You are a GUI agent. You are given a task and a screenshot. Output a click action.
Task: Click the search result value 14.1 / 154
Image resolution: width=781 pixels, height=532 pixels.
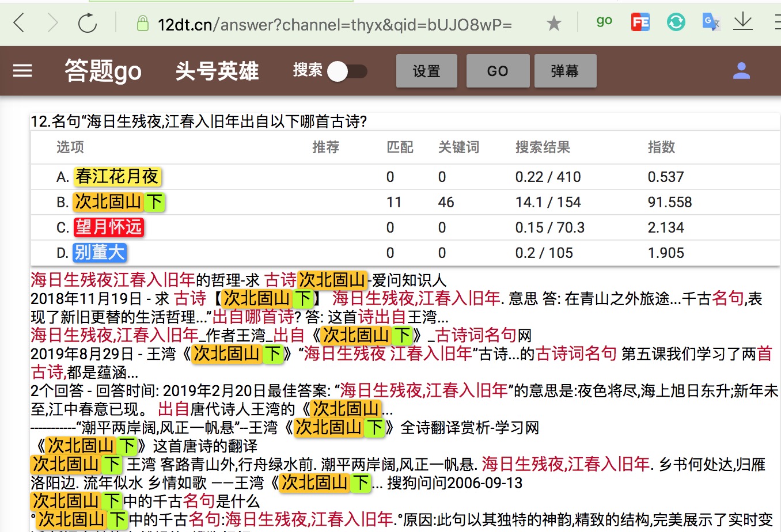click(548, 202)
